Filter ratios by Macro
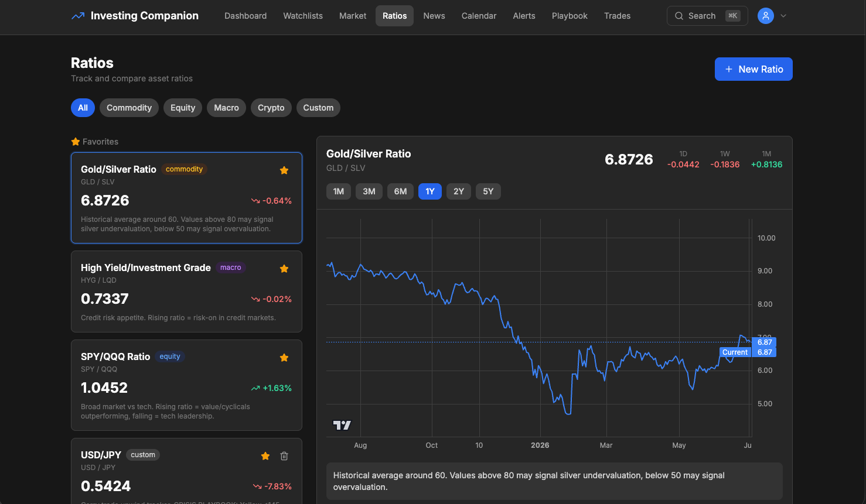Screen dimensions: 866x504 [x=226, y=108]
